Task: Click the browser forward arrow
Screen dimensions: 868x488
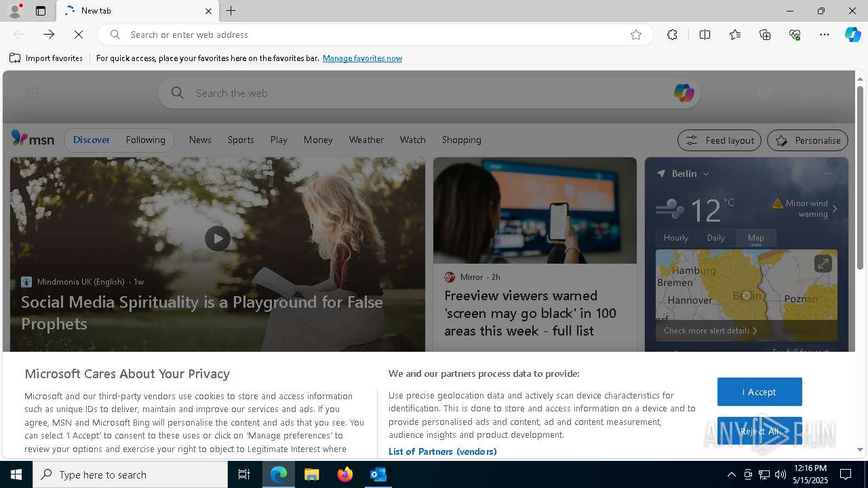Action: click(49, 35)
